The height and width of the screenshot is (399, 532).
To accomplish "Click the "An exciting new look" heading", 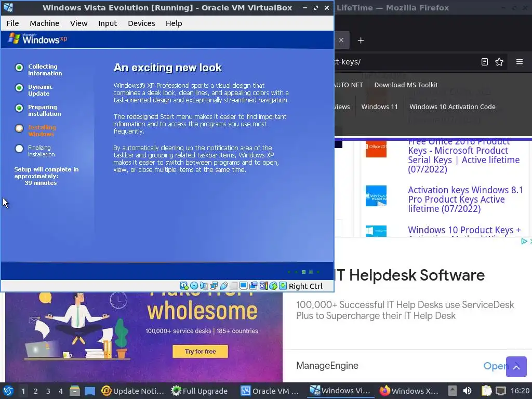I will click(168, 68).
